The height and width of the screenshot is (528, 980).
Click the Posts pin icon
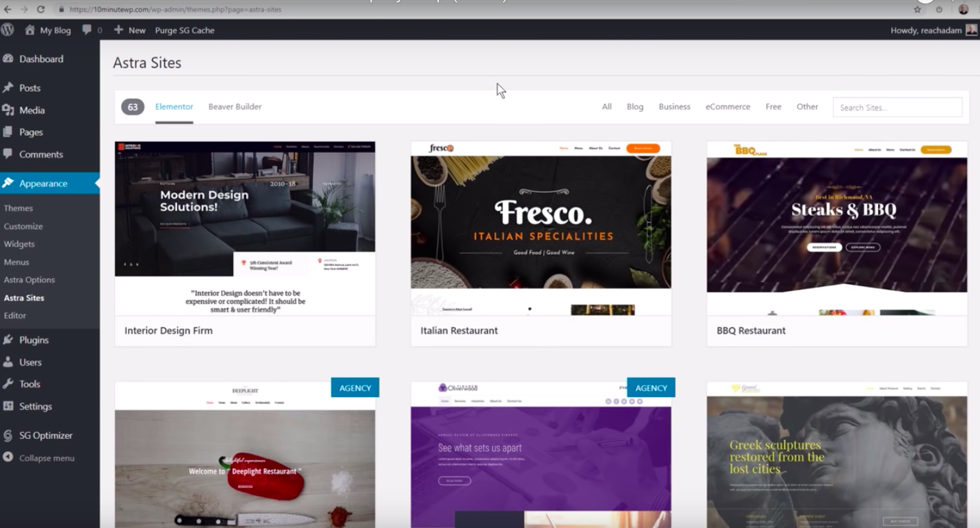(8, 88)
